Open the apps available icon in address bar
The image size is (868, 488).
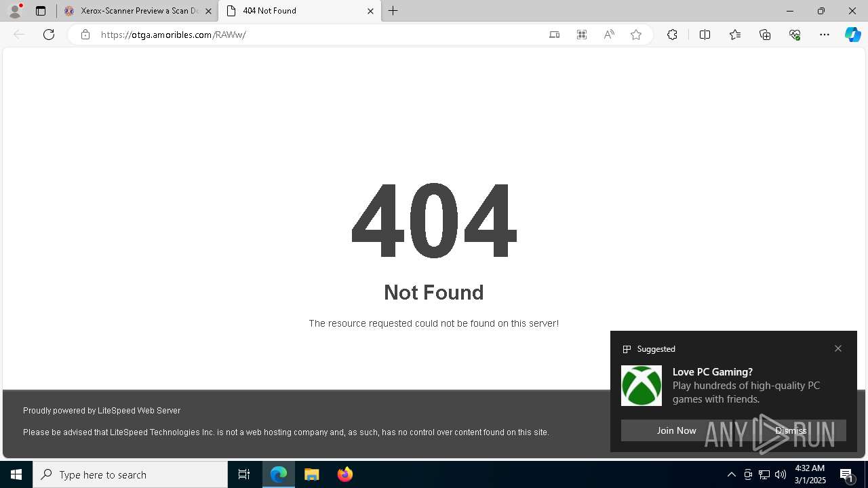point(582,35)
